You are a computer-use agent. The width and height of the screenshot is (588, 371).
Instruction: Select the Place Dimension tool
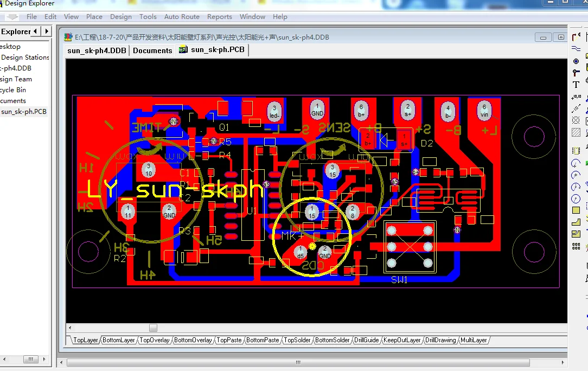click(x=576, y=109)
